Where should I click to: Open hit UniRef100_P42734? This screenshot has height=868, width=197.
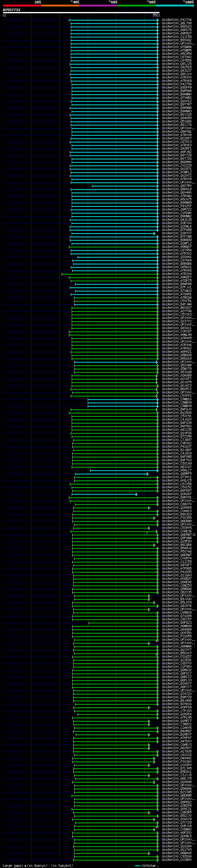coord(176,20)
